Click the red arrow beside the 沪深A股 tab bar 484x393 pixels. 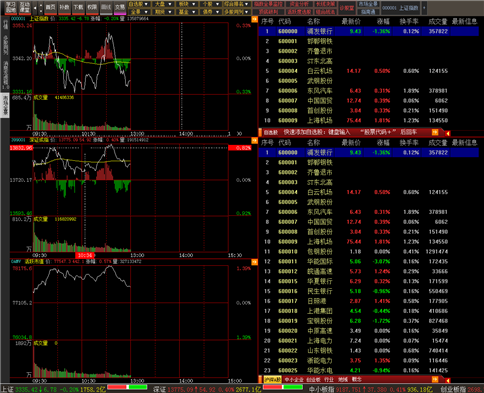(448, 380)
